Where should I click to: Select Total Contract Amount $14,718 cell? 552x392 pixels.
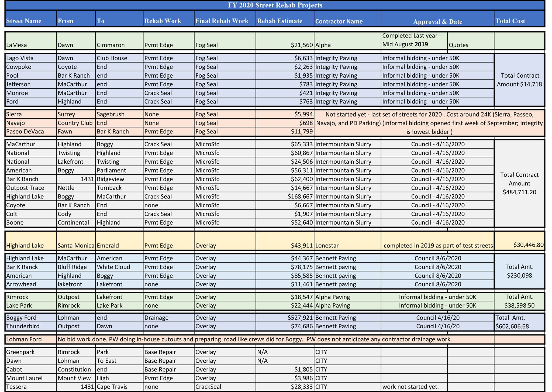click(519, 80)
